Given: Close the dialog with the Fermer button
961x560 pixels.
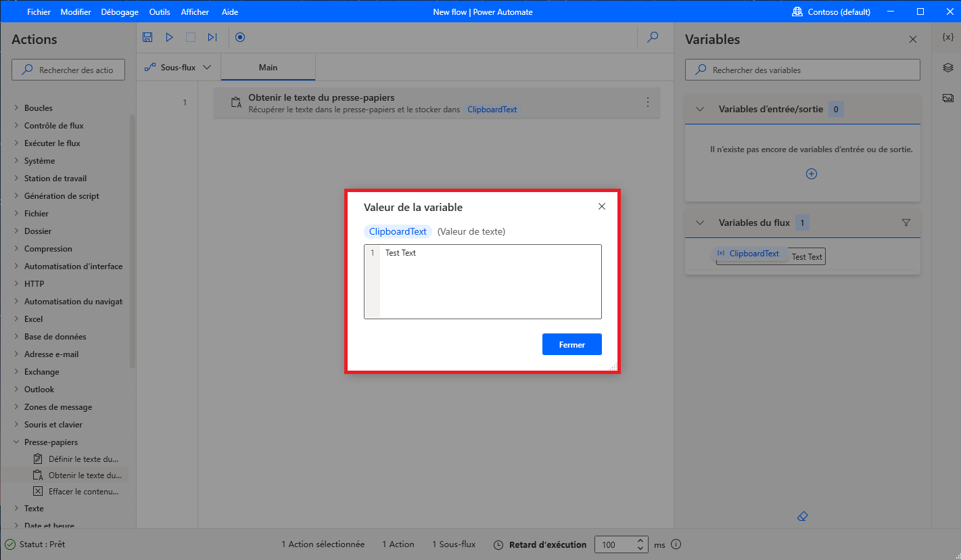Looking at the screenshot, I should [x=571, y=344].
